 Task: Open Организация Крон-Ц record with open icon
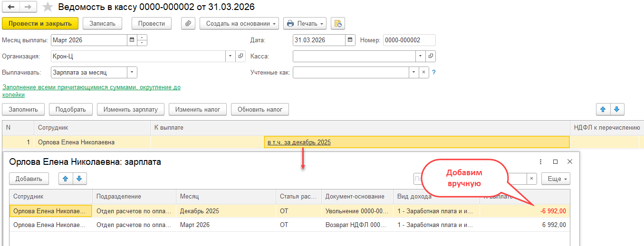(240, 56)
